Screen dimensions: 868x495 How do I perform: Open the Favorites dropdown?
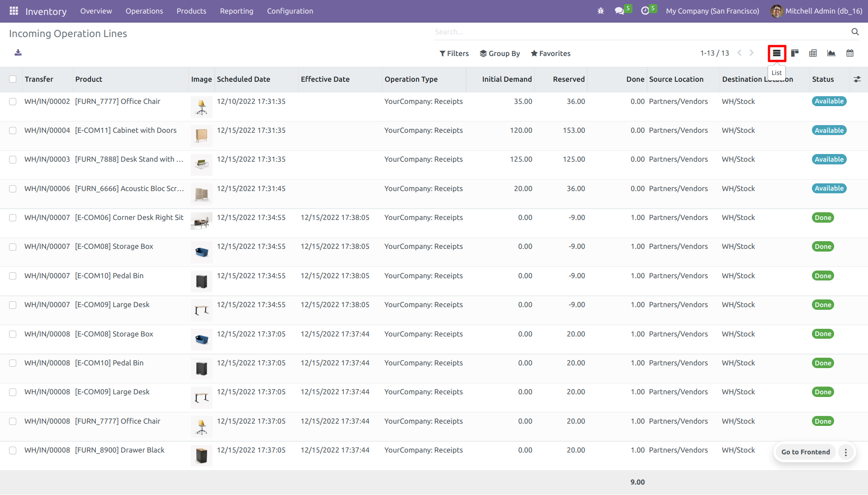[x=550, y=53]
